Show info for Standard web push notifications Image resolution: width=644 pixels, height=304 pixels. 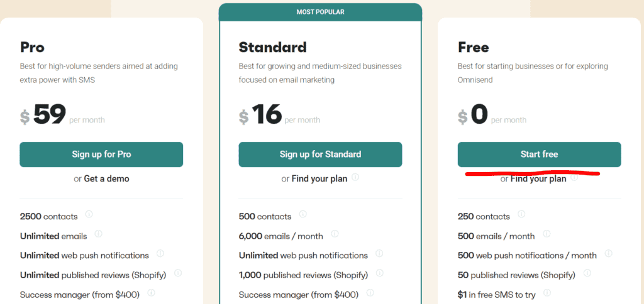pos(379,254)
